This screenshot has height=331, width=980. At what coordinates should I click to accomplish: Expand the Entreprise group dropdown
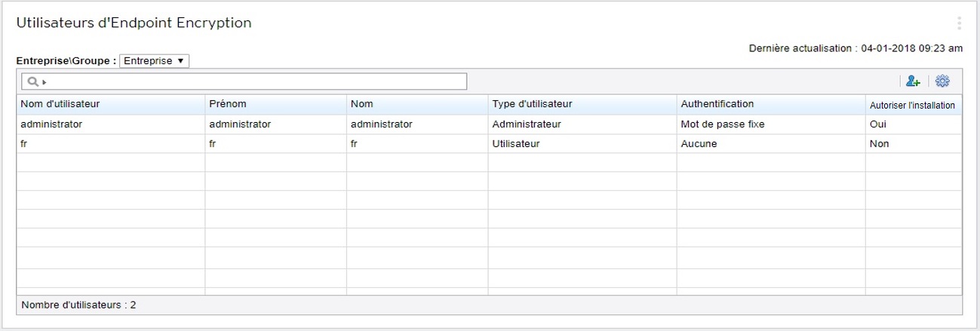154,61
